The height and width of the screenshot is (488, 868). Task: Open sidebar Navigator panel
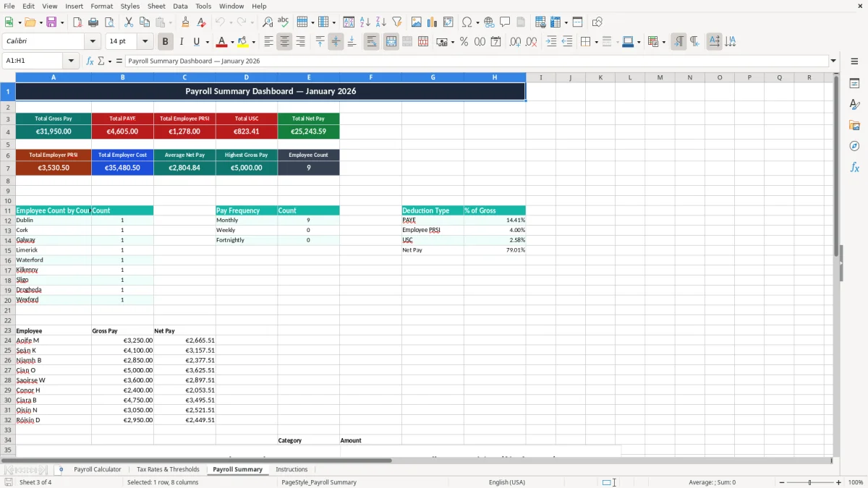tap(854, 146)
